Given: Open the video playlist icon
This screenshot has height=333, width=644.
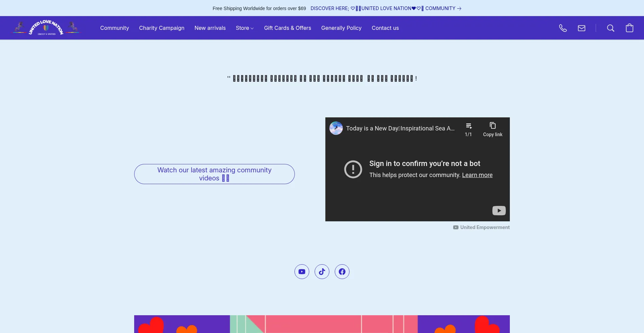Looking at the screenshot, I should [x=469, y=129].
